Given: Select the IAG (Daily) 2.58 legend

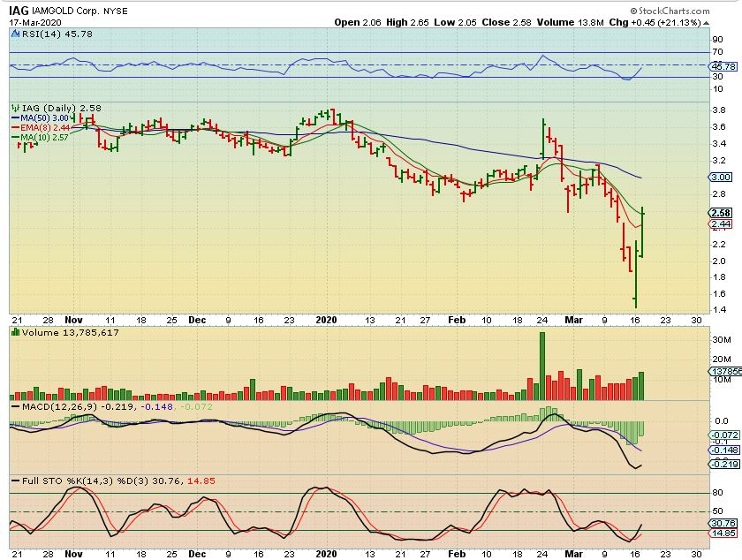Looking at the screenshot, I should point(62,108).
